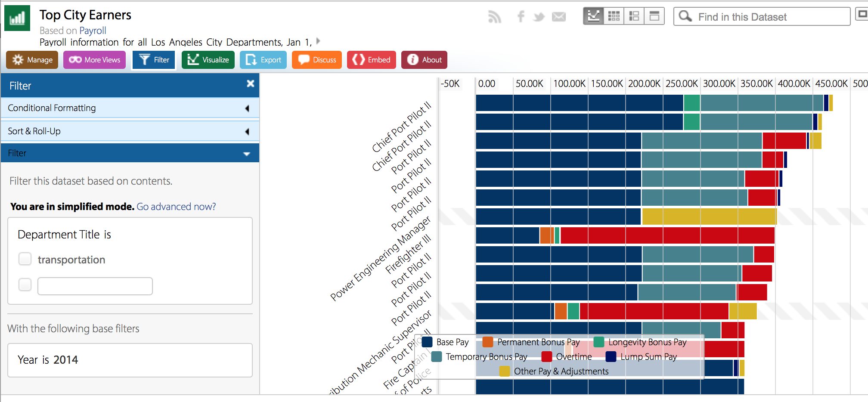Expand the truncated dataset description arrow
Image resolution: width=868 pixels, height=402 pixels.
coord(318,41)
